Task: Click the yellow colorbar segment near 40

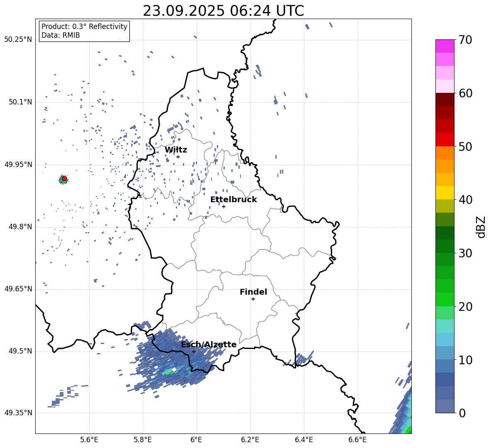Action: click(x=445, y=193)
